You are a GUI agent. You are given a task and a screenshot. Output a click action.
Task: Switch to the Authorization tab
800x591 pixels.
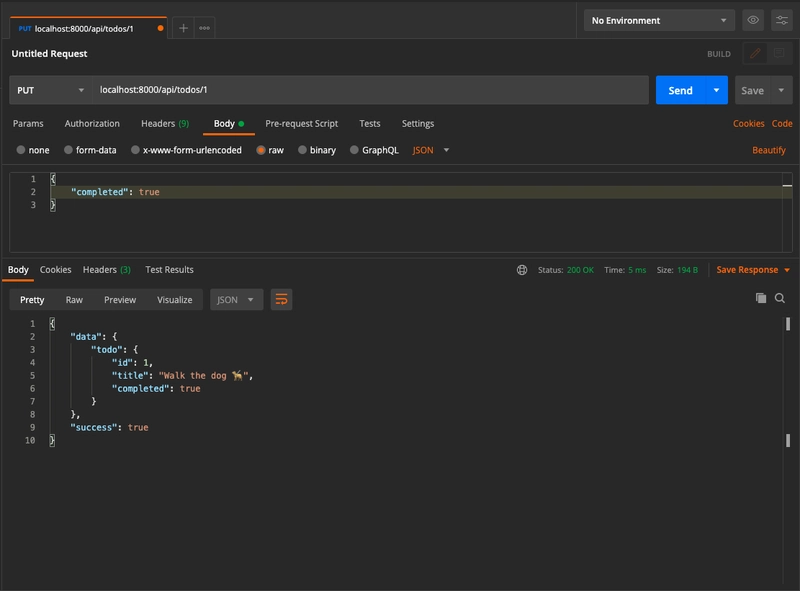click(x=92, y=124)
